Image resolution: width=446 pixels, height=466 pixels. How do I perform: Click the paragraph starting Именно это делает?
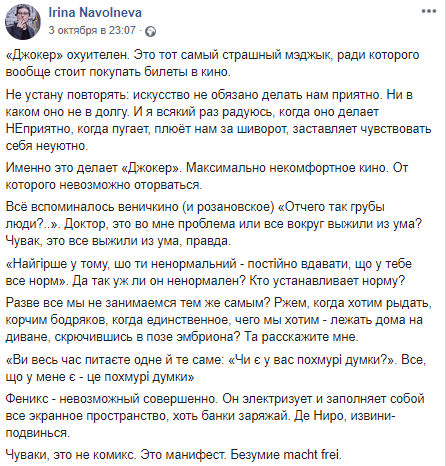(207, 176)
